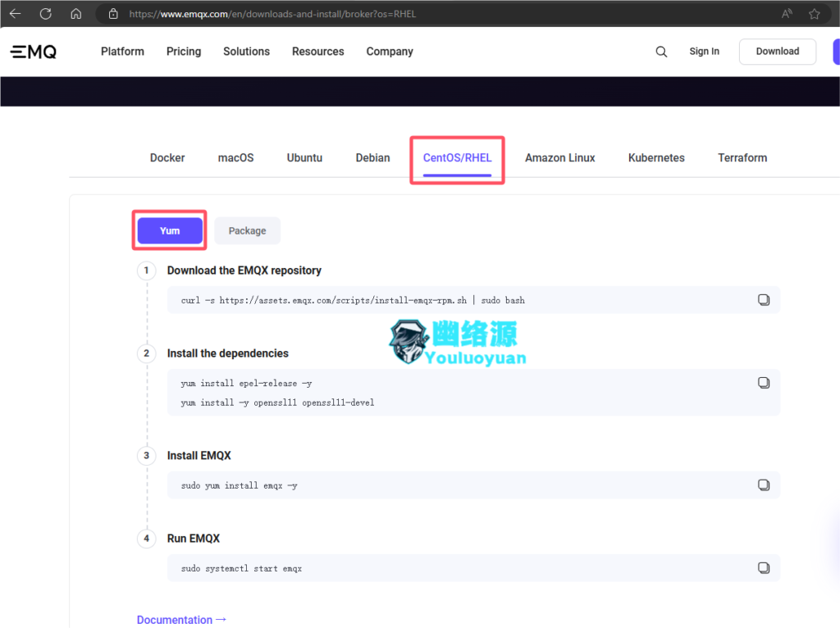Screen dimensions: 840x628
Task: Select the Package install method
Action: point(248,230)
